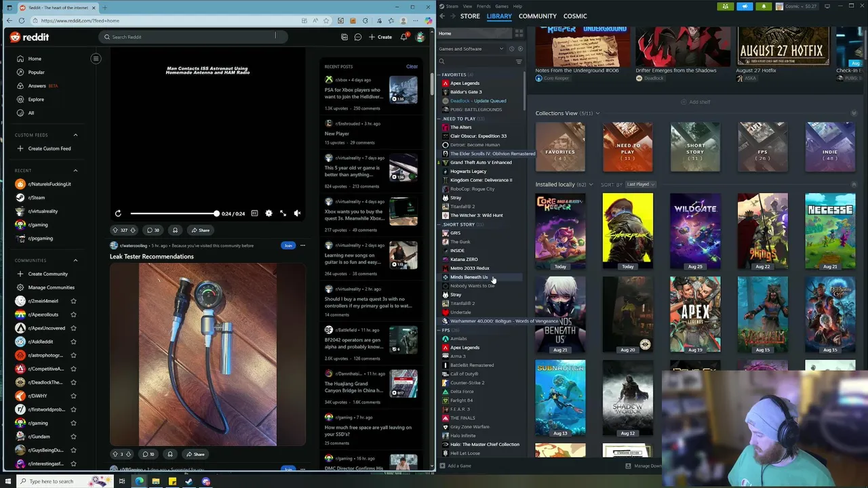Collapse the FAVORITES category in Steam
This screenshot has height=488, width=868.
pos(439,75)
